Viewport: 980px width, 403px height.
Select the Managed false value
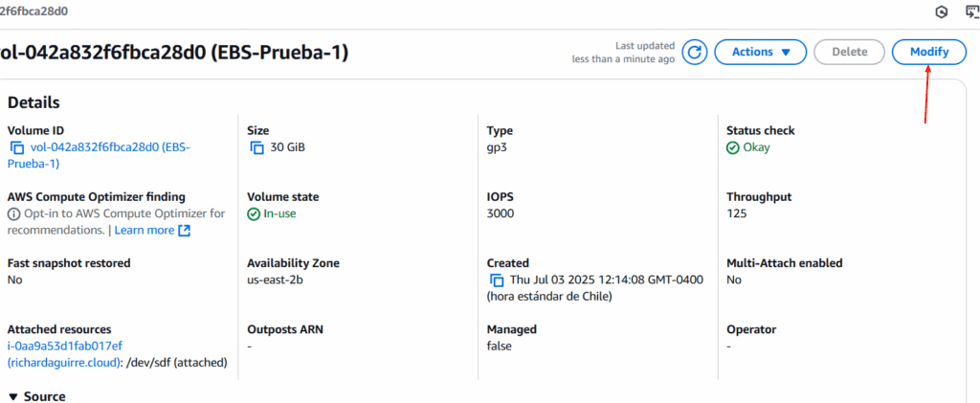pyautogui.click(x=500, y=346)
